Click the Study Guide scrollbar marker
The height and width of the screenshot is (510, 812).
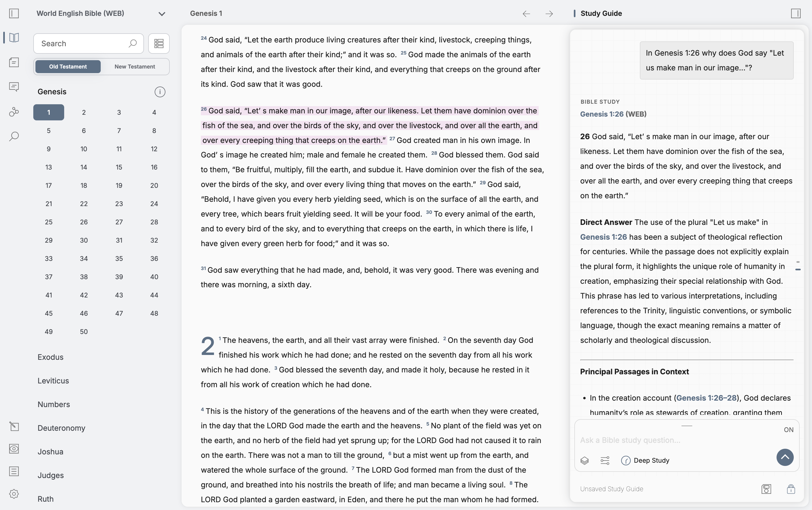click(798, 270)
